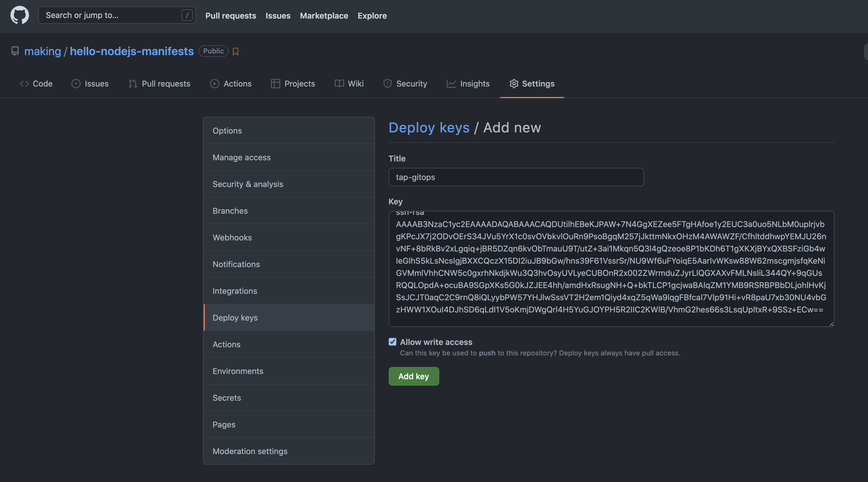Open the Insights tab
This screenshot has width=868, height=482.
[x=468, y=84]
